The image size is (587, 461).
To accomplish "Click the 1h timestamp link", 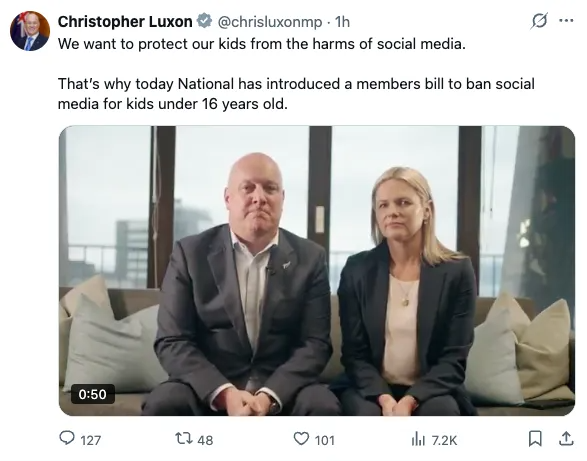I will point(342,22).
